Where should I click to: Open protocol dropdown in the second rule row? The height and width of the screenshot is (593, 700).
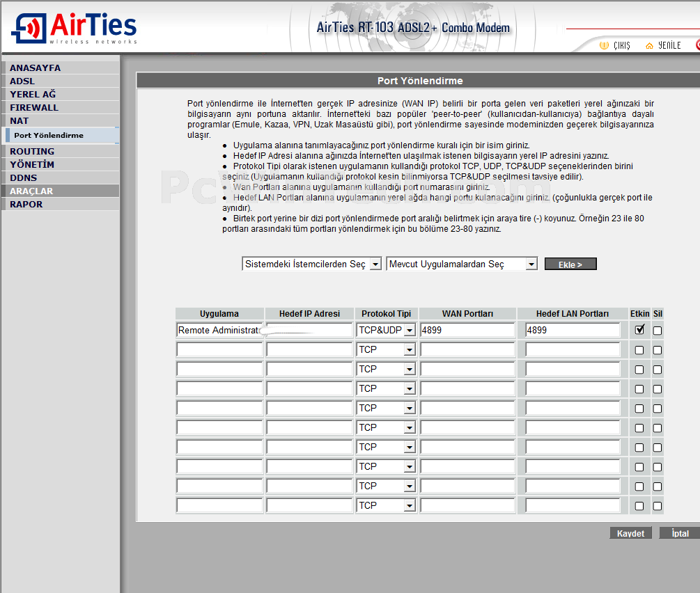tap(386, 350)
